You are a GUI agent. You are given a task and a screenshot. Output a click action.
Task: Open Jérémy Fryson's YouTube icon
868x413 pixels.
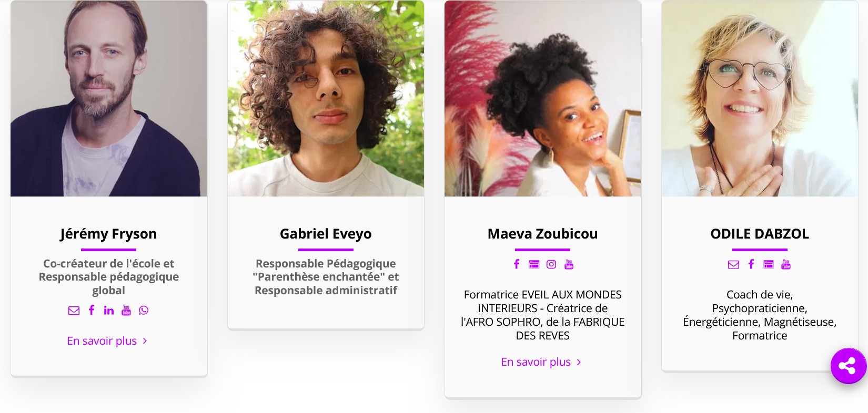(x=126, y=310)
